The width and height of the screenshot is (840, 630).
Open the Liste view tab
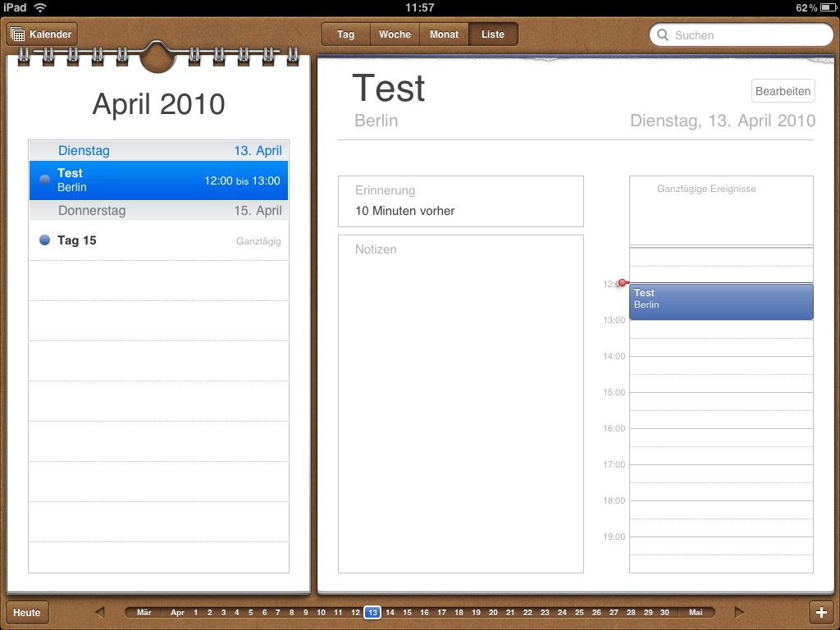coord(492,34)
